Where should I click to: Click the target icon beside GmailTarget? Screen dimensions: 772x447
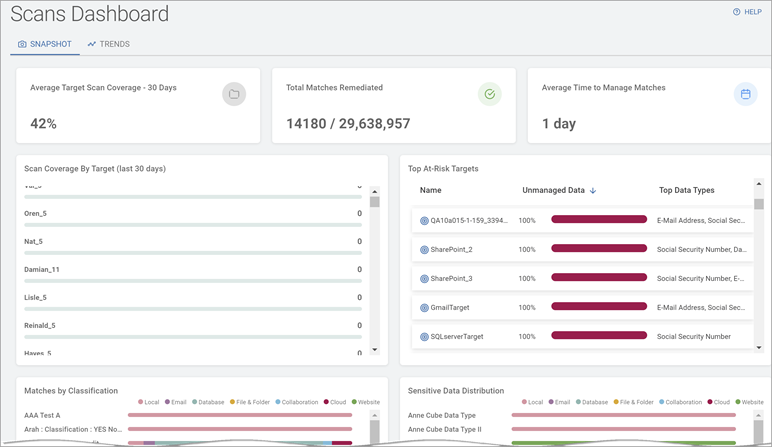(x=424, y=307)
